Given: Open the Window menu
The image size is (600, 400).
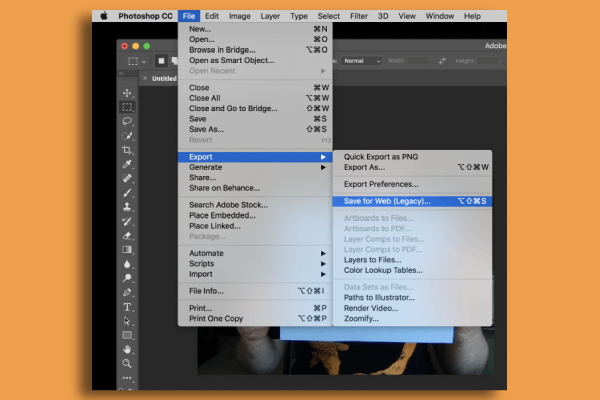Looking at the screenshot, I should (x=440, y=16).
